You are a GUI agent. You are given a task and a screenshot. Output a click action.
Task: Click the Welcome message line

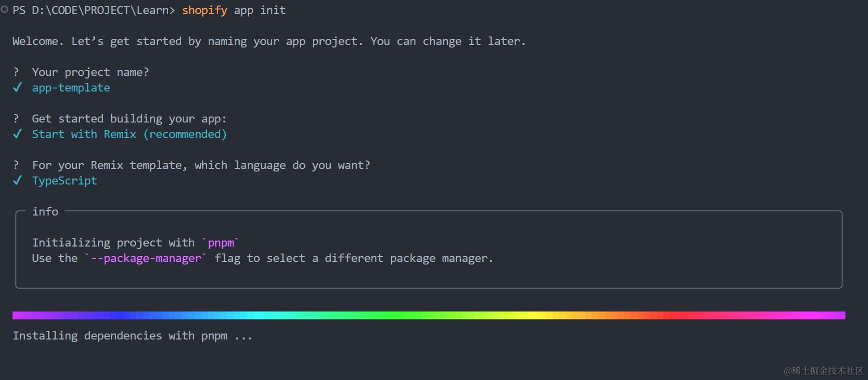[269, 41]
